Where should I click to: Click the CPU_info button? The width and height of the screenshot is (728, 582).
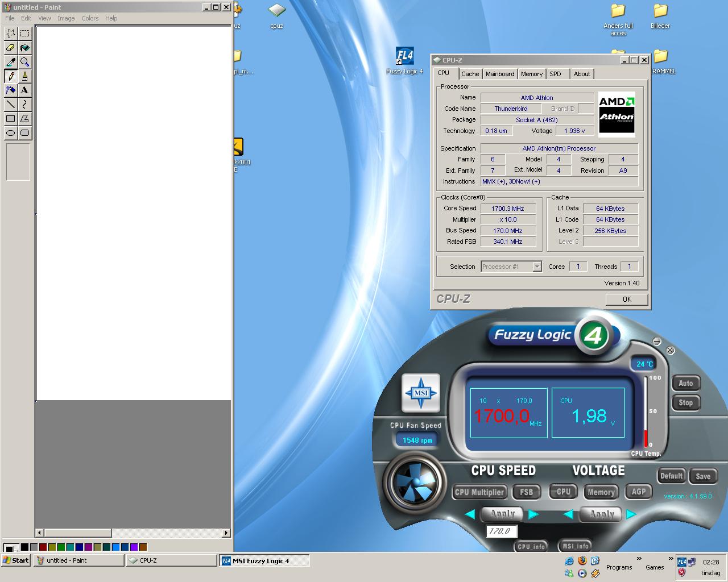click(x=531, y=546)
